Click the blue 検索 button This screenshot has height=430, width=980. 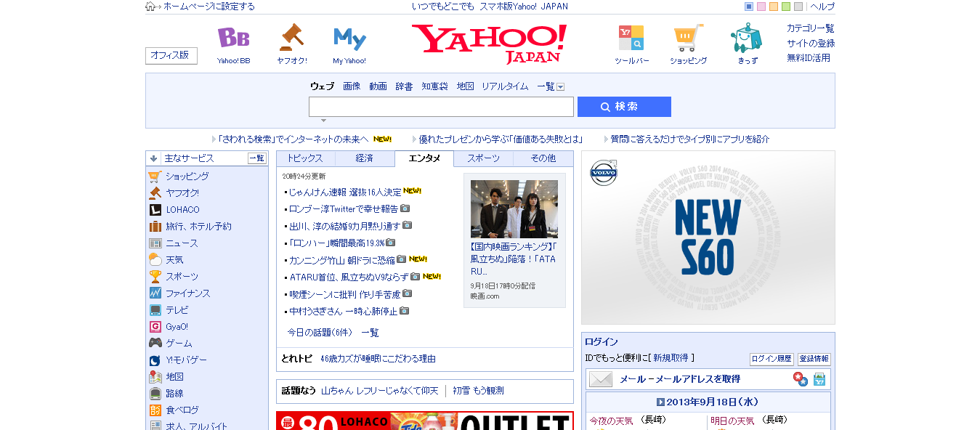pos(624,107)
